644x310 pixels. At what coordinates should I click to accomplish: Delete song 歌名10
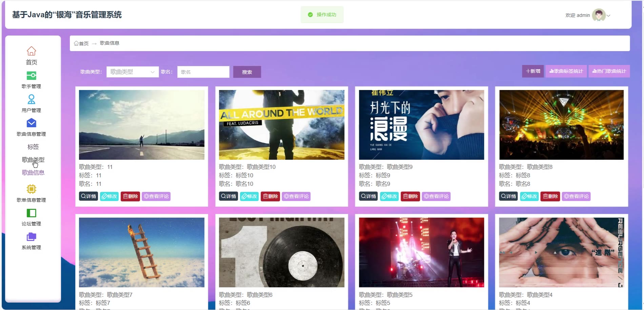coord(270,196)
